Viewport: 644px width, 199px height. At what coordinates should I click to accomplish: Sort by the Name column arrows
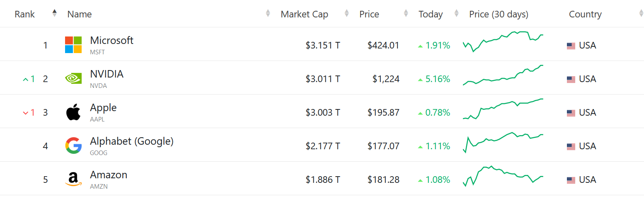268,13
